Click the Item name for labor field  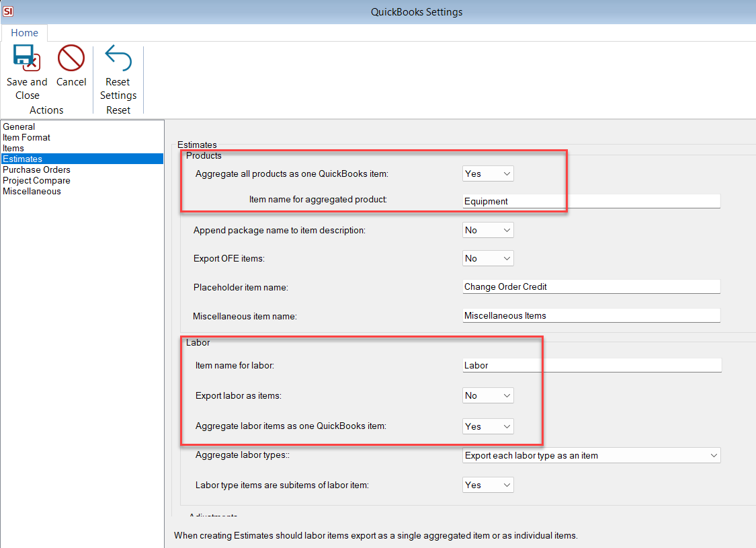coord(591,365)
